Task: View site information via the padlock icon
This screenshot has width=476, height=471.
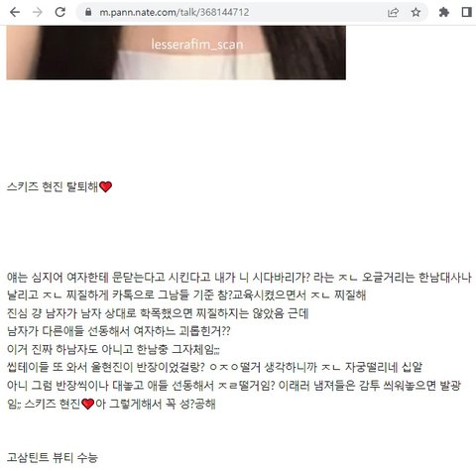Action: click(88, 12)
